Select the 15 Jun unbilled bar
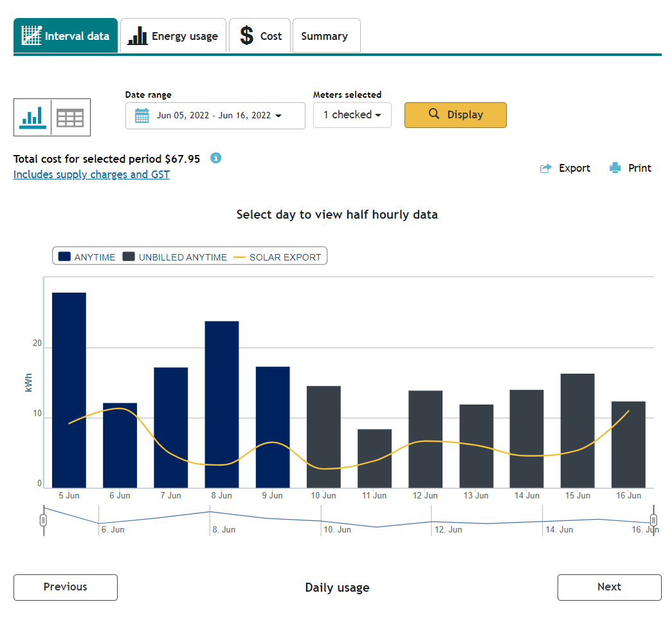This screenshot has height=629, width=672. [577, 431]
